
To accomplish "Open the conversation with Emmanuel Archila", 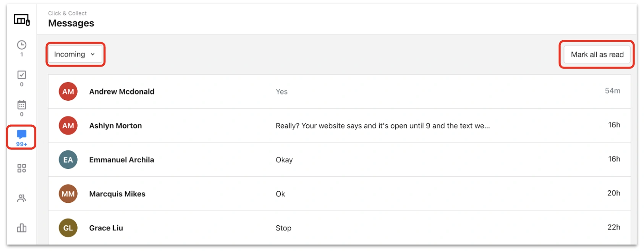I will pos(340,160).
